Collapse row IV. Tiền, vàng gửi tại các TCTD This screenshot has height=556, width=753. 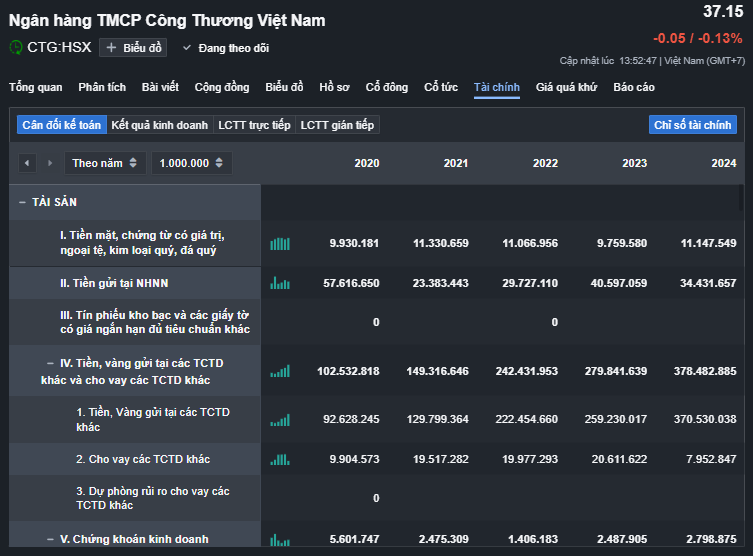point(50,363)
